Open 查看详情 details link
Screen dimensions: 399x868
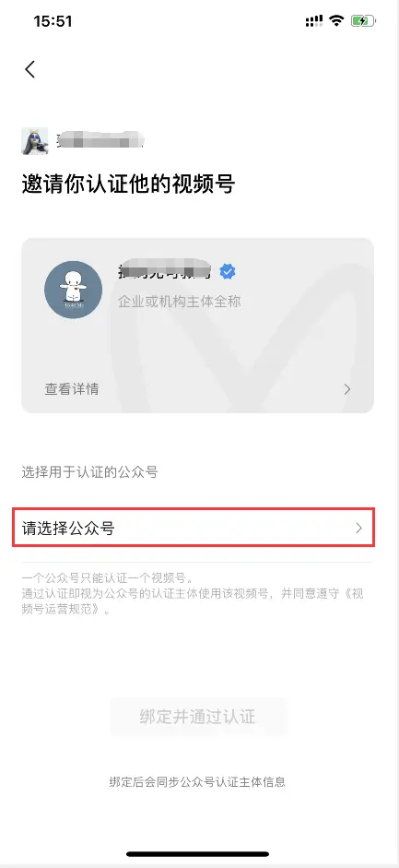(x=72, y=389)
